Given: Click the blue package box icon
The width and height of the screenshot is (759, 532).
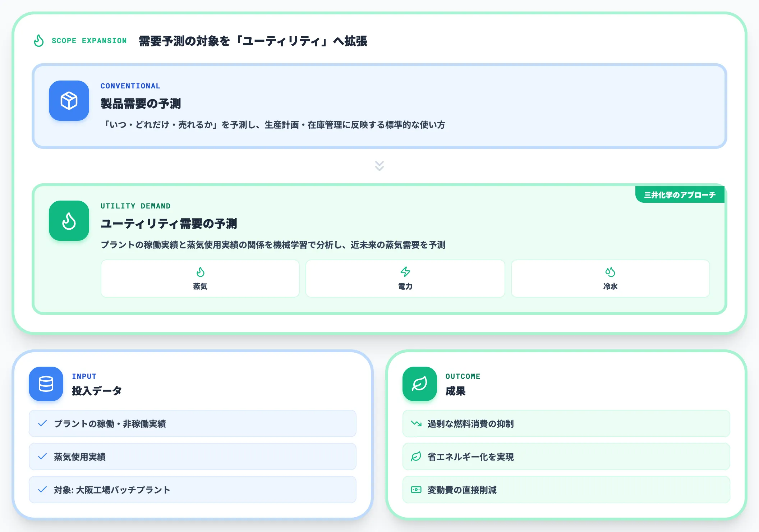Looking at the screenshot, I should (x=69, y=101).
